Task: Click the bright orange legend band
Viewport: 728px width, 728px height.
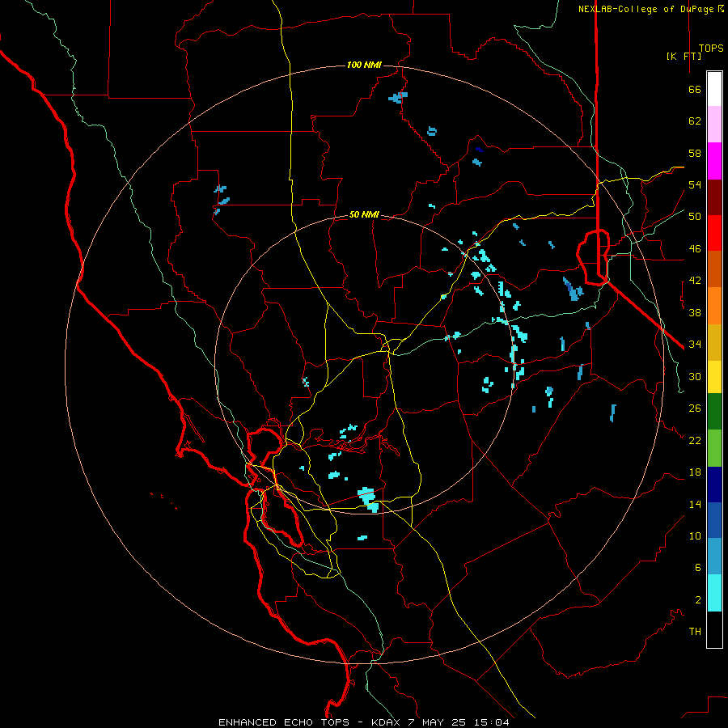Action: point(714,306)
